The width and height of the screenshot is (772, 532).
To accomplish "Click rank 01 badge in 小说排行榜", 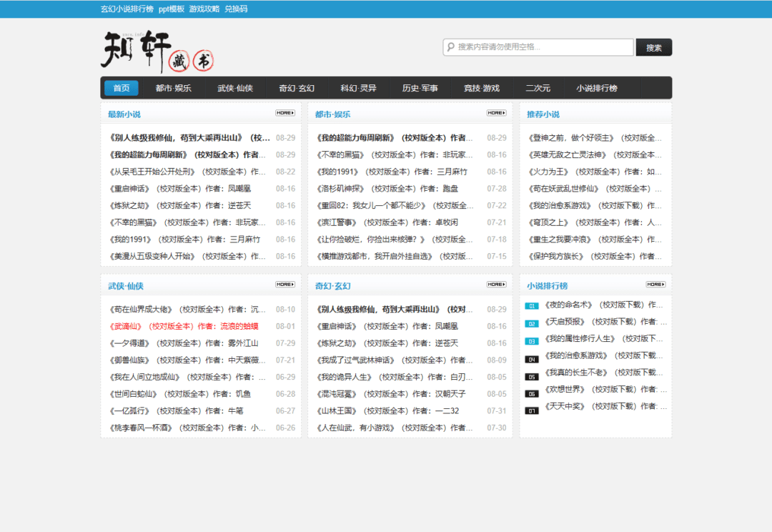I will click(532, 306).
